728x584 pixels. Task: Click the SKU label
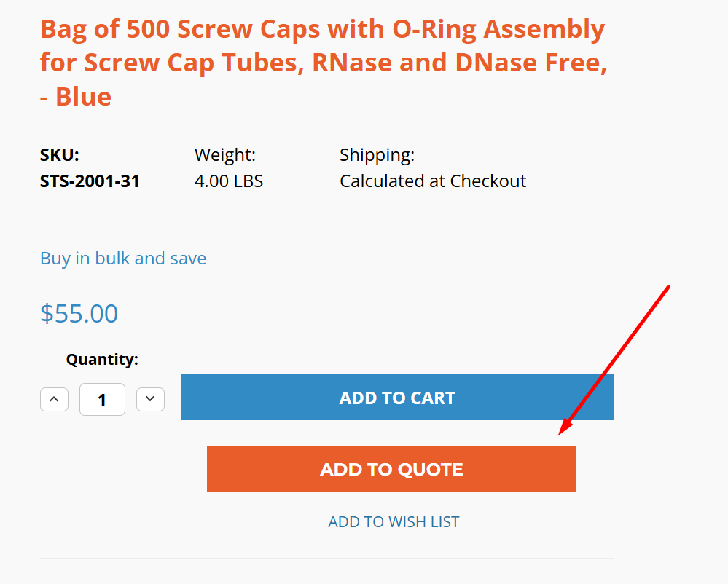[x=60, y=155]
